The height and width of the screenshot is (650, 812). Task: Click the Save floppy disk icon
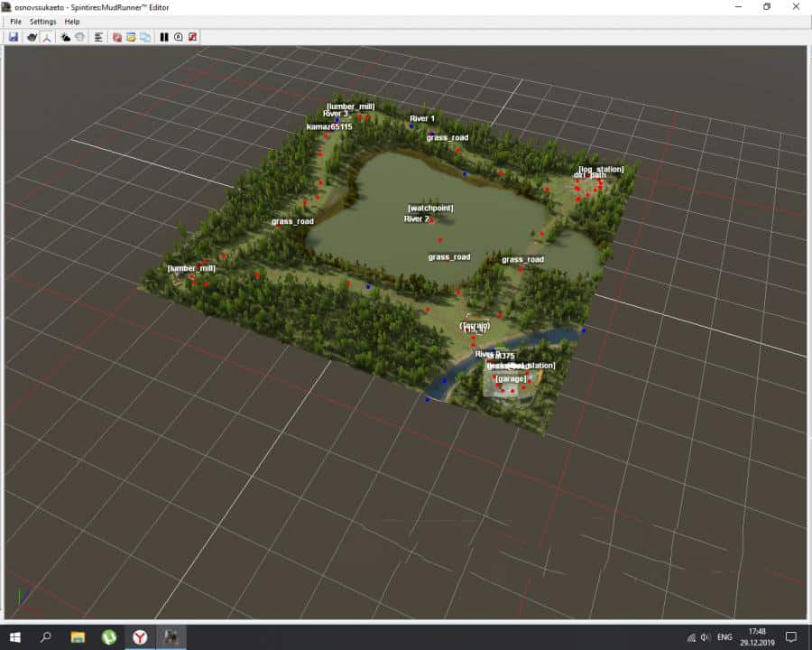pyautogui.click(x=14, y=37)
